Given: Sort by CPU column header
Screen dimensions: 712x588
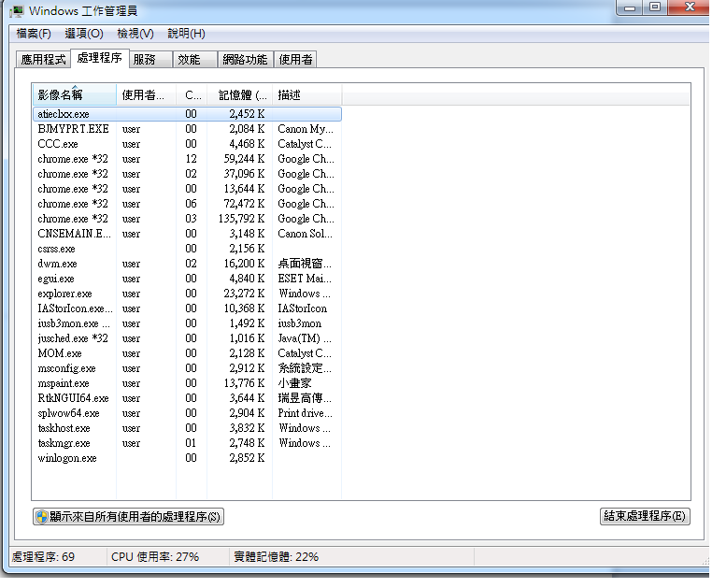Looking at the screenshot, I should (192, 95).
